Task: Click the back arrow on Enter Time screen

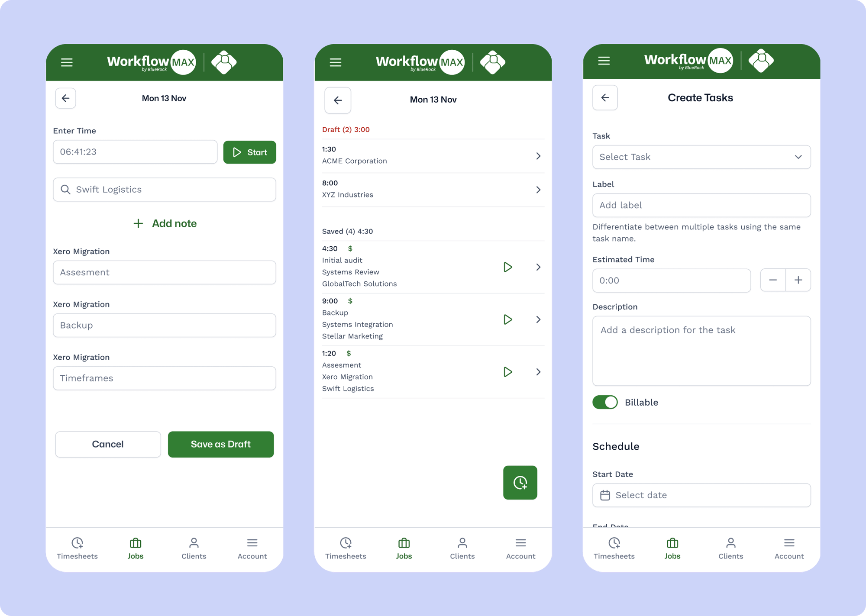Action: [x=66, y=98]
